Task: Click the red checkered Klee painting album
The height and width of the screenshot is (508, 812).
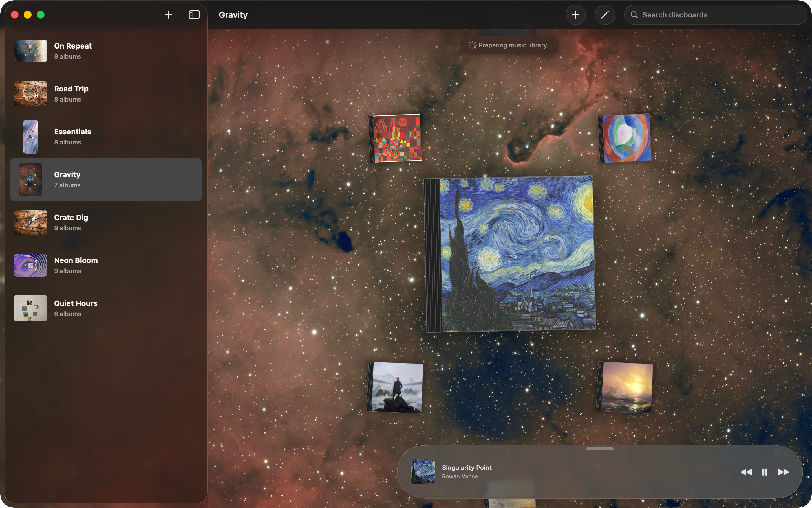Action: [395, 138]
